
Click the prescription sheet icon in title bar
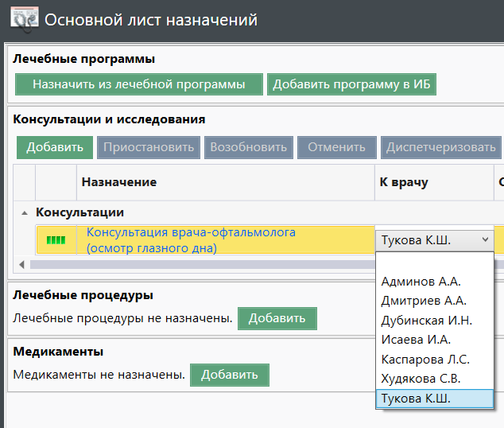(22, 18)
